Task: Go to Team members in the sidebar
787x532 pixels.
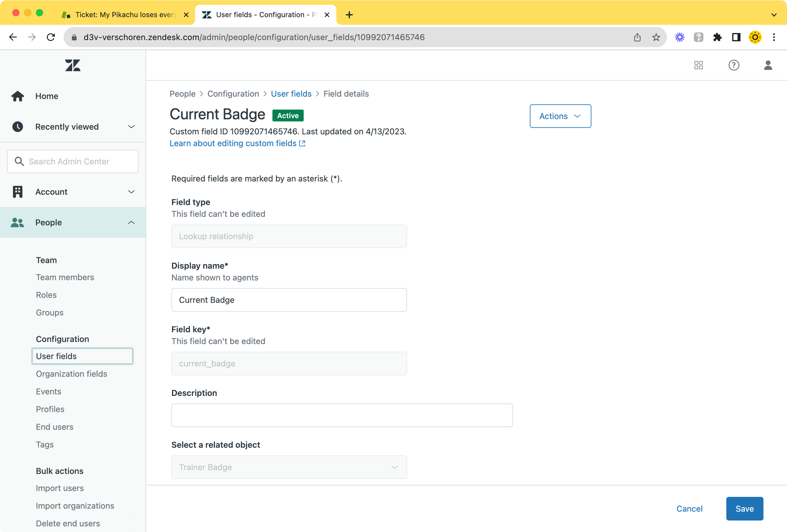Action: coord(65,277)
